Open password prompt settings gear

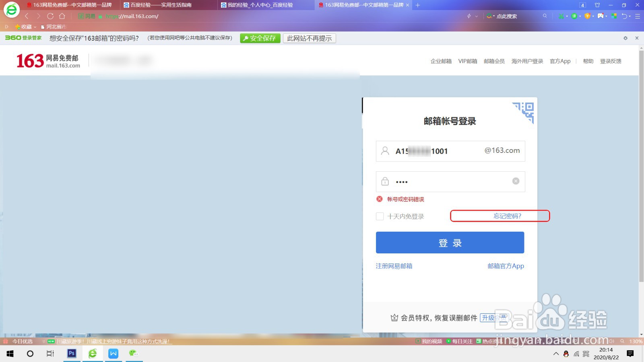(x=625, y=38)
